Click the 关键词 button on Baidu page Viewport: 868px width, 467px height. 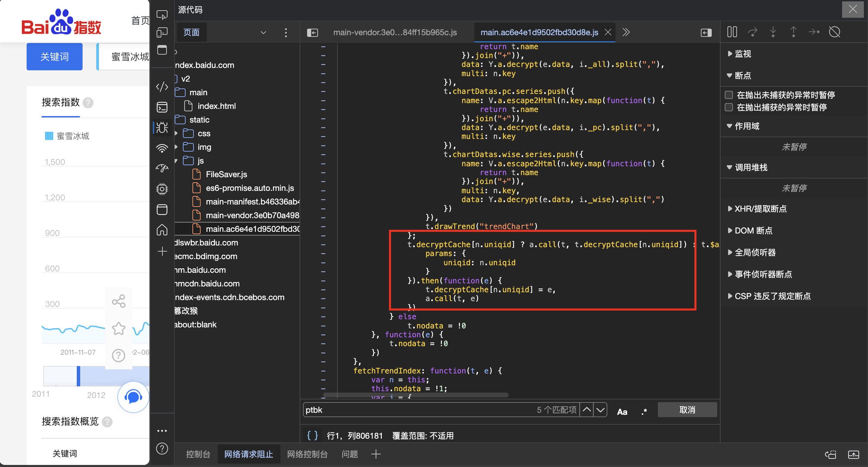pos(54,56)
